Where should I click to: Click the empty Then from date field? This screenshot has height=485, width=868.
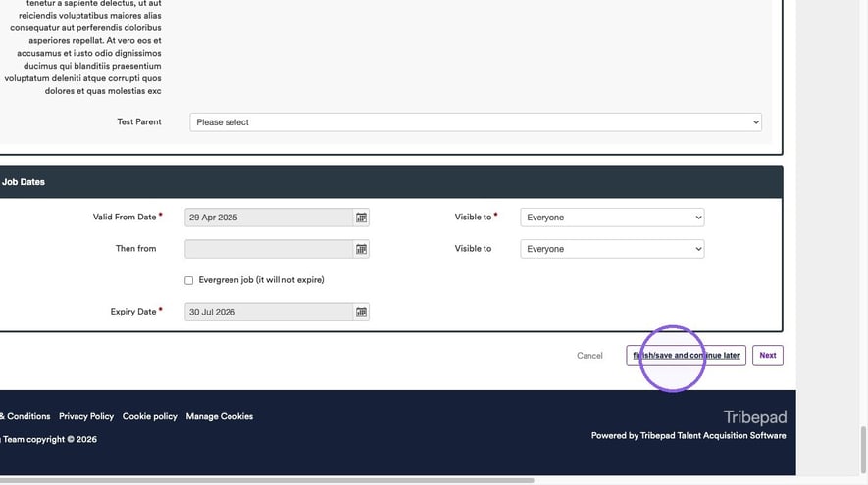pos(269,249)
